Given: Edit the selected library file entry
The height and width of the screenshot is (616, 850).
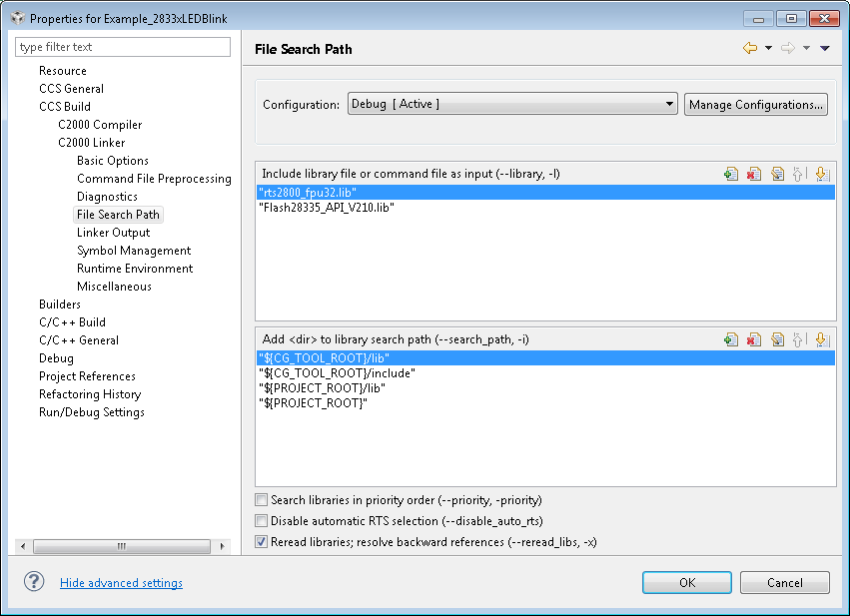Looking at the screenshot, I should (x=777, y=174).
